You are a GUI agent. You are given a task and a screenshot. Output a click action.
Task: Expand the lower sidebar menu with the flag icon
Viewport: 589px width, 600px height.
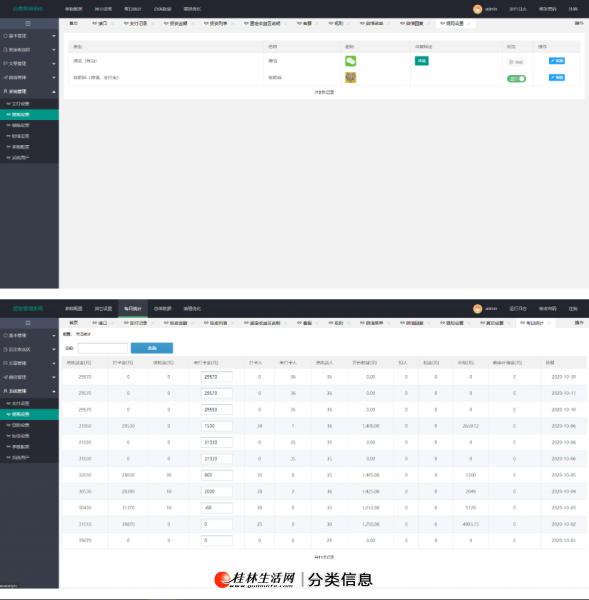[29, 363]
